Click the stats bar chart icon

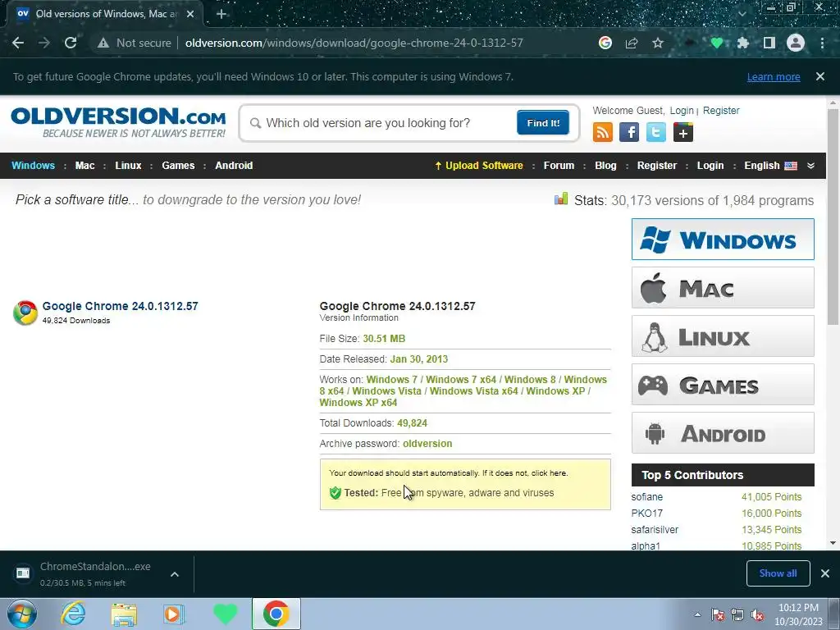coord(561,199)
